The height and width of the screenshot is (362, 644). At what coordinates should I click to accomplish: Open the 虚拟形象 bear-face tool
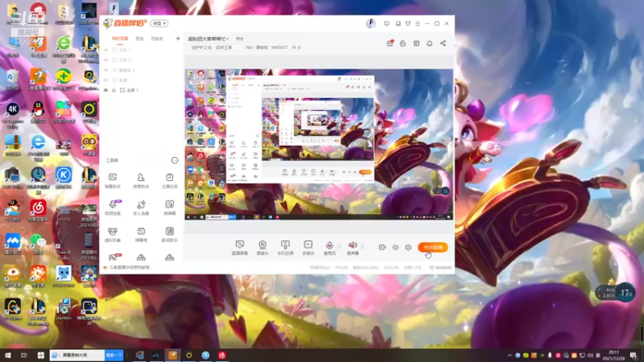[x=113, y=234]
